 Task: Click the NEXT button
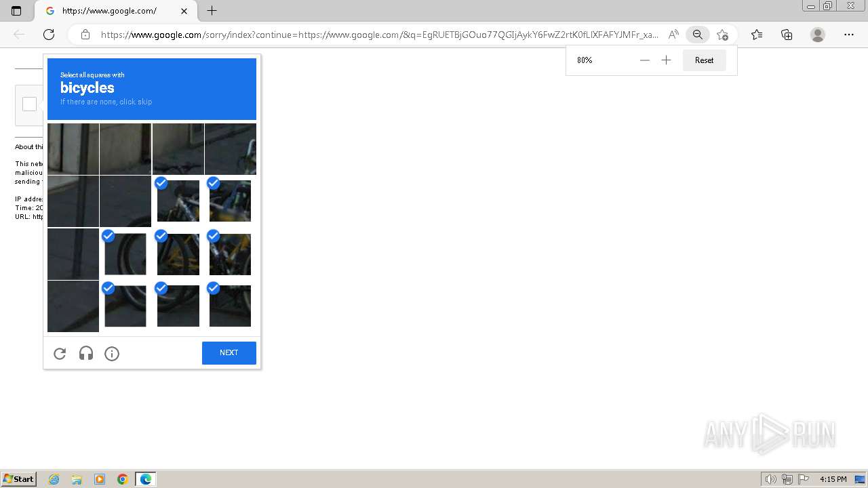click(x=229, y=353)
